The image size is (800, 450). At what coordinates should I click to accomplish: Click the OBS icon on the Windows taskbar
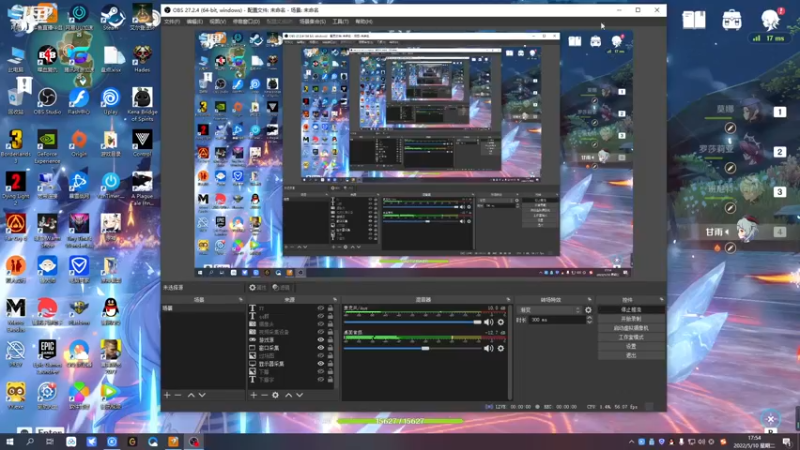(194, 442)
